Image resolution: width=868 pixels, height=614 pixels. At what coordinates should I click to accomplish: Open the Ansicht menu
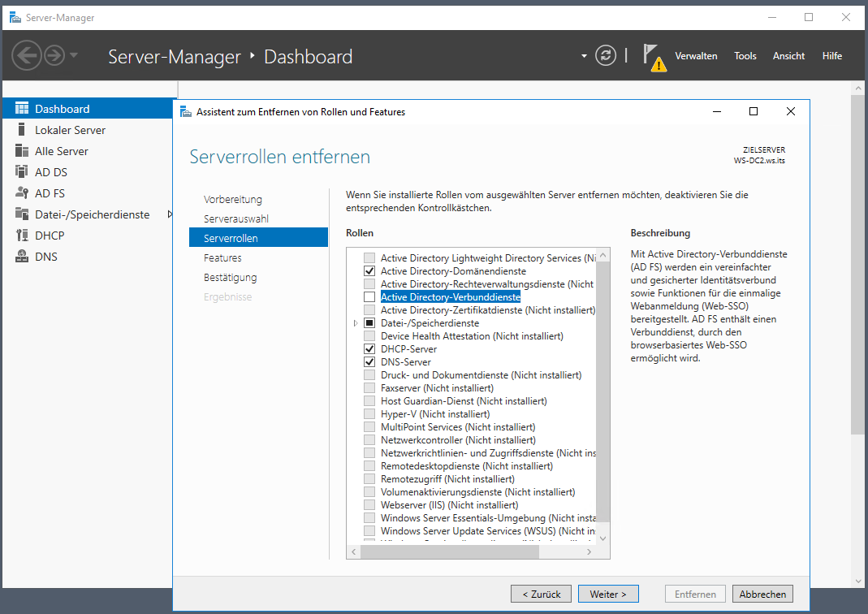[789, 56]
